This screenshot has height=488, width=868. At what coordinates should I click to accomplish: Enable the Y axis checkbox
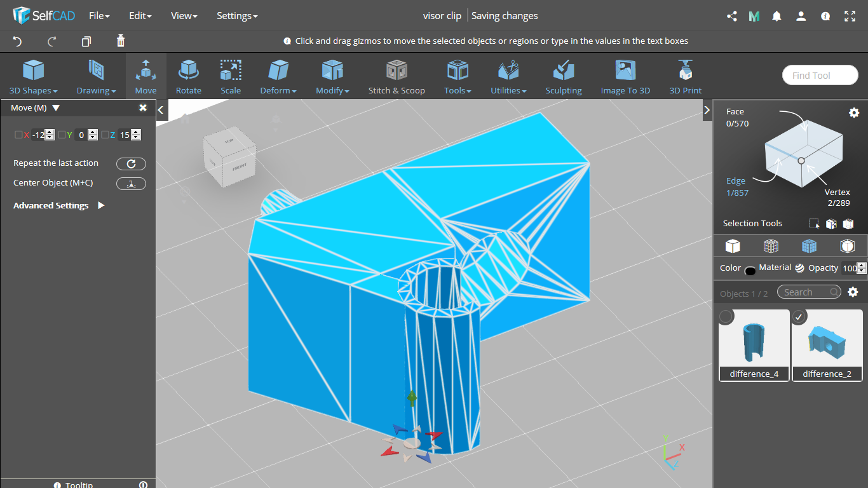[x=62, y=135]
